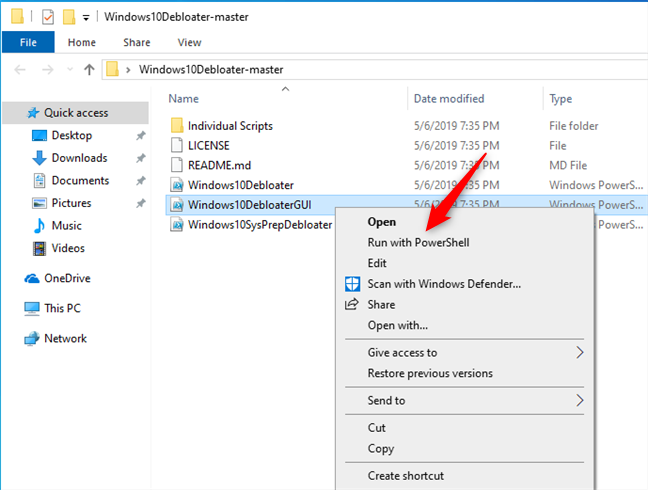This screenshot has width=648, height=490.
Task: Sort files by the Type column
Action: pos(561,99)
